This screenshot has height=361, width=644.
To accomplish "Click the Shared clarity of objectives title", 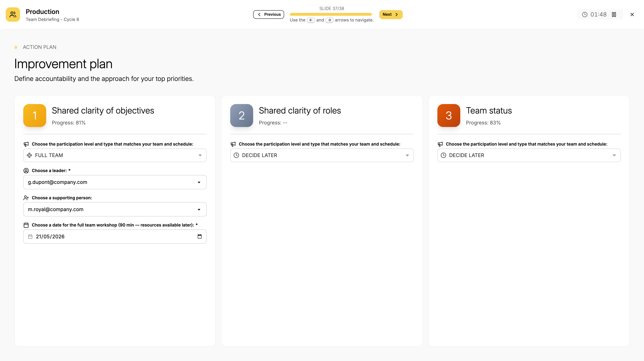I will click(x=103, y=111).
